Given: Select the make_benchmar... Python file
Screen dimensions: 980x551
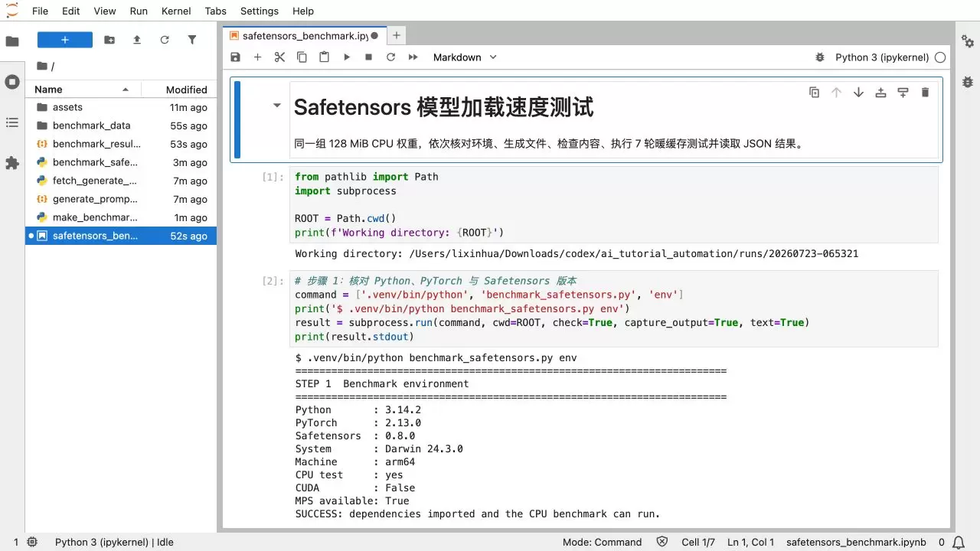Looking at the screenshot, I should (121, 217).
